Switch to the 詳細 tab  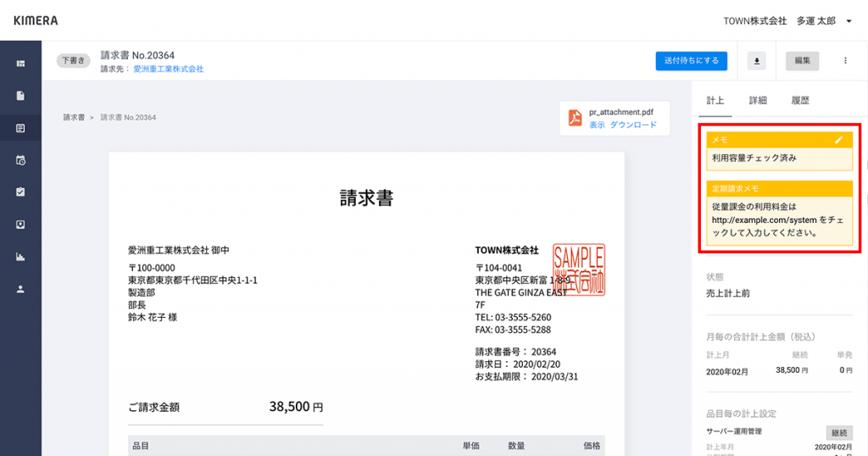coord(758,100)
